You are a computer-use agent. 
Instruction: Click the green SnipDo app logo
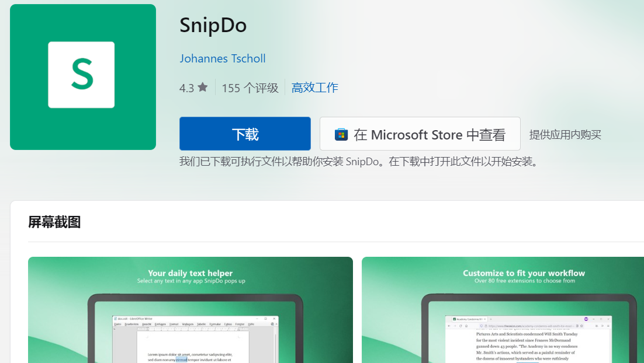(x=82, y=76)
